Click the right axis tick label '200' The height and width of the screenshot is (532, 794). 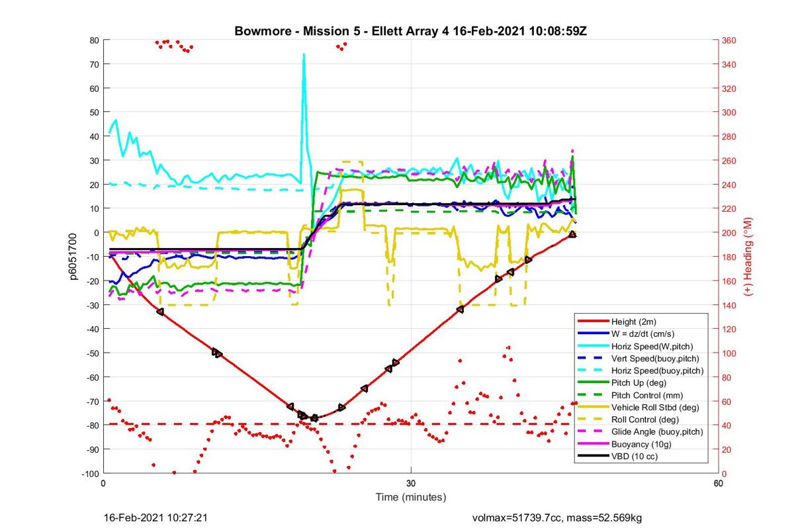click(x=730, y=233)
